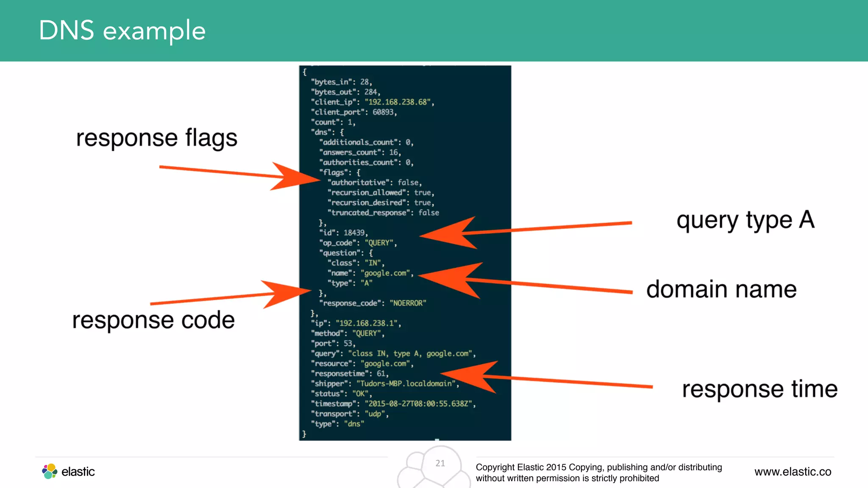Screen dimensions: 868x488
Task: Click the elastic logo icon
Action: pyautogui.click(x=50, y=471)
